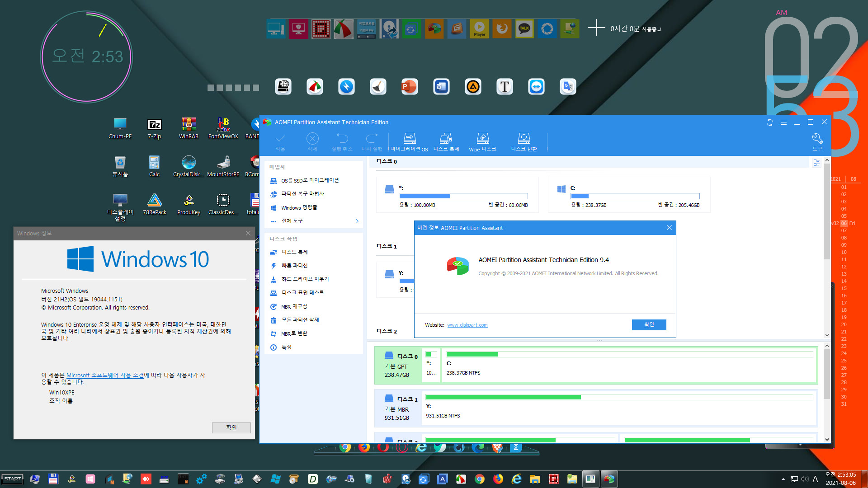The width and height of the screenshot is (868, 488).
Task: Launch PowerPoint from dock icons
Action: point(410,86)
